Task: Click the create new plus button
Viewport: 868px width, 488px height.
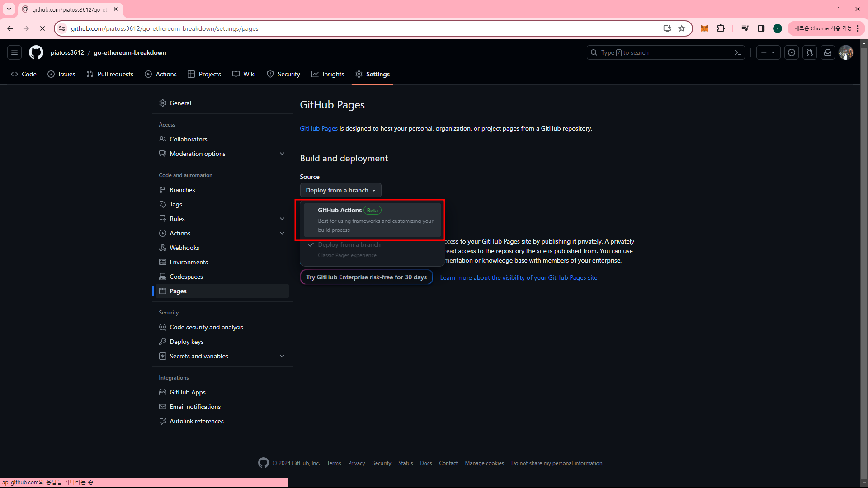Action: 768,52
